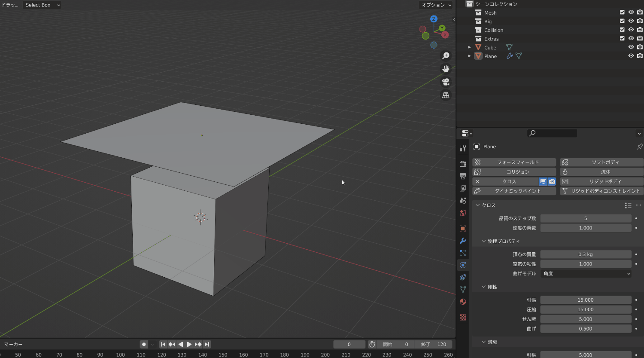The image size is (644, 358).
Task: Open the Render properties tab
Action: (463, 164)
